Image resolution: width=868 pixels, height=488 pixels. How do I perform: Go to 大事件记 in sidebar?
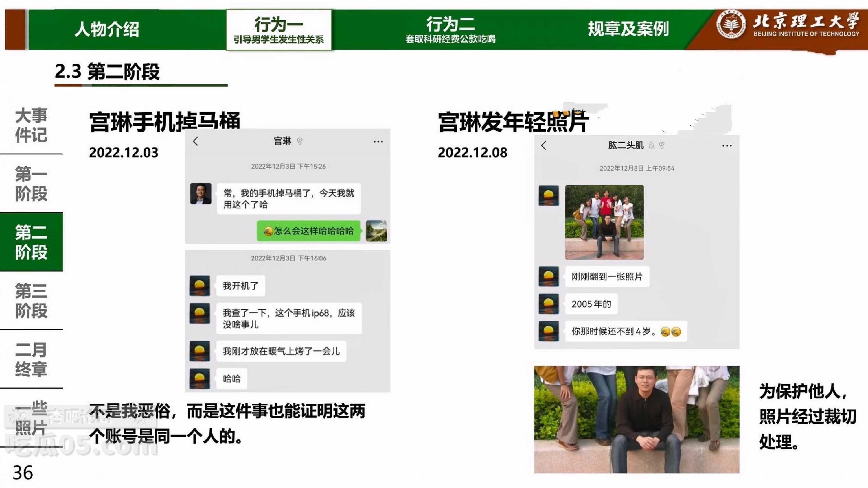[31, 125]
